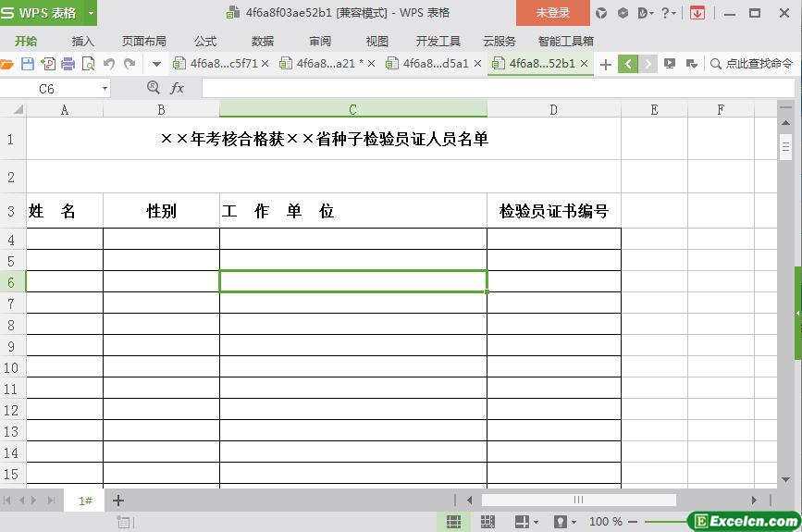Screen dimensions: 802x532
Task: Open the 云服务 ribbon tab
Action: click(x=500, y=41)
